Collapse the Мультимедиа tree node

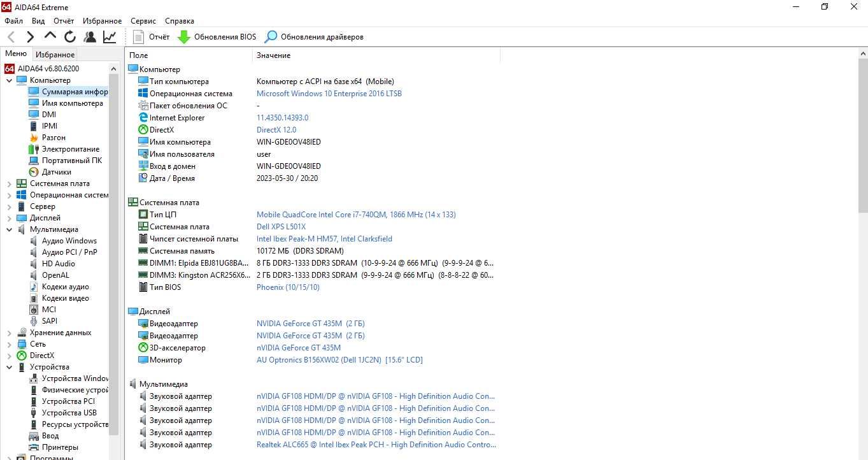pyautogui.click(x=9, y=229)
